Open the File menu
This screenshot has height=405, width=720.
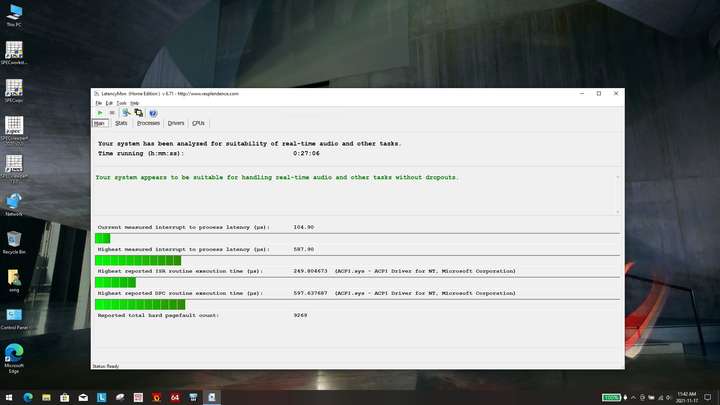pyautogui.click(x=99, y=103)
